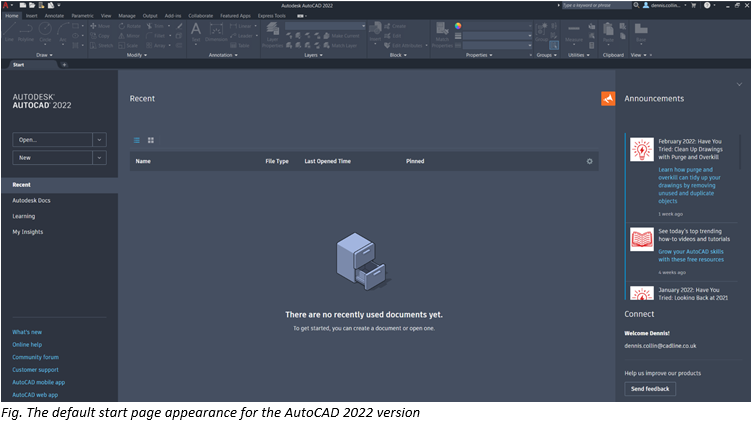The height and width of the screenshot is (422, 752).
Task: Expand the Open... dropdown arrow
Action: click(x=99, y=140)
